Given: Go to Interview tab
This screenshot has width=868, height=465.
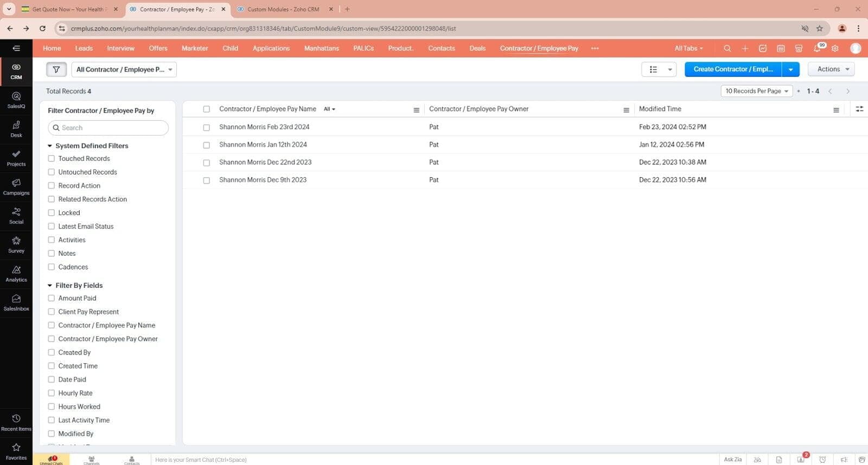Looking at the screenshot, I should 120,48.
